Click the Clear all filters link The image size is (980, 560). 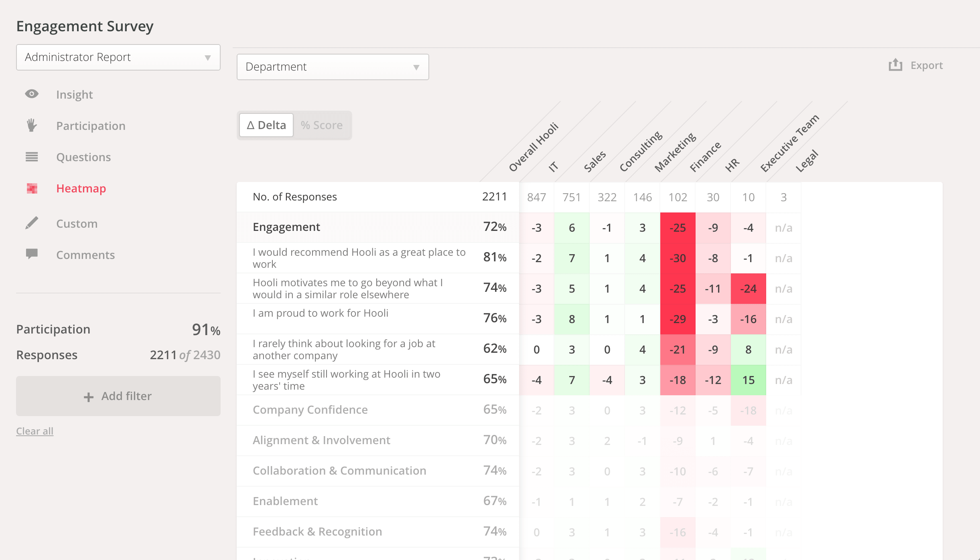tap(35, 430)
